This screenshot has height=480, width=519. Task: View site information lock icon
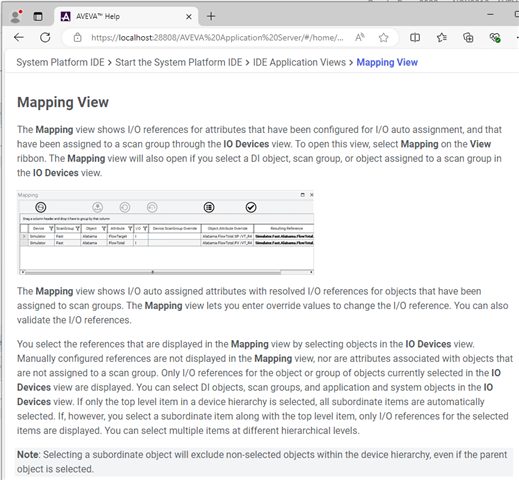[x=77, y=38]
